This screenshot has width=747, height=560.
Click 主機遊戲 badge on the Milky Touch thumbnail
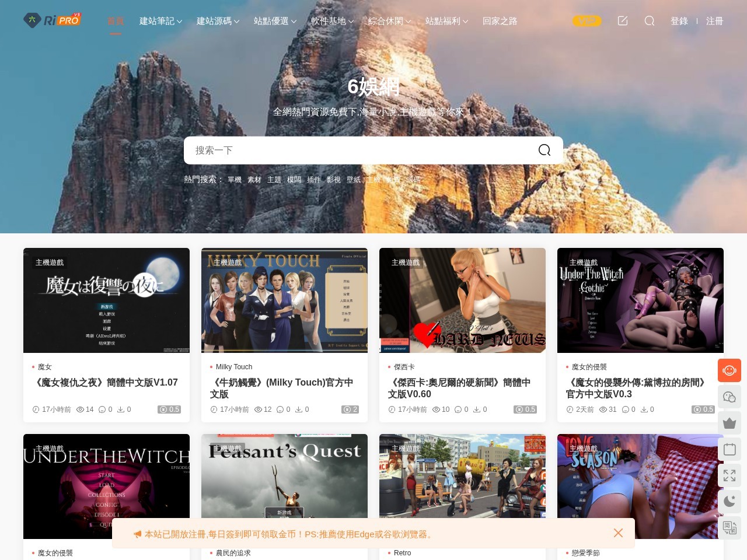click(228, 262)
